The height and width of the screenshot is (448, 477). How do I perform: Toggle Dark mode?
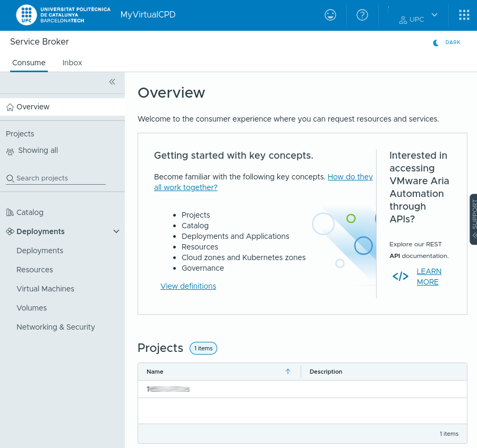coord(447,42)
